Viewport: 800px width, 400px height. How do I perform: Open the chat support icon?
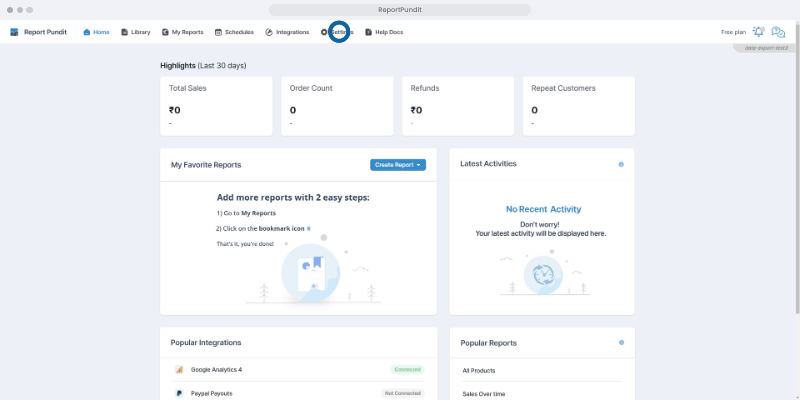tap(778, 32)
